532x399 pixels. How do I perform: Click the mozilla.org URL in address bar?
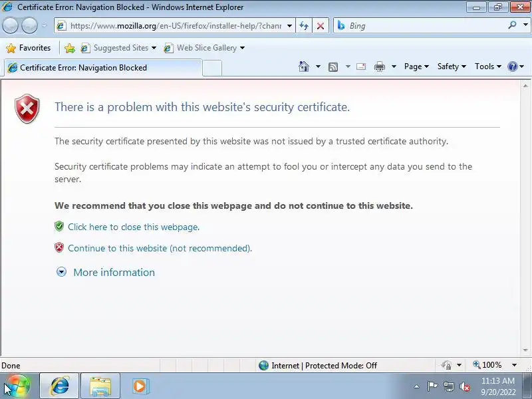pos(176,26)
